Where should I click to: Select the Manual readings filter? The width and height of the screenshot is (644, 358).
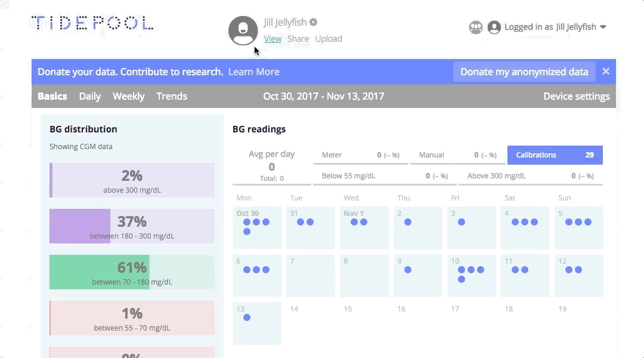(457, 155)
